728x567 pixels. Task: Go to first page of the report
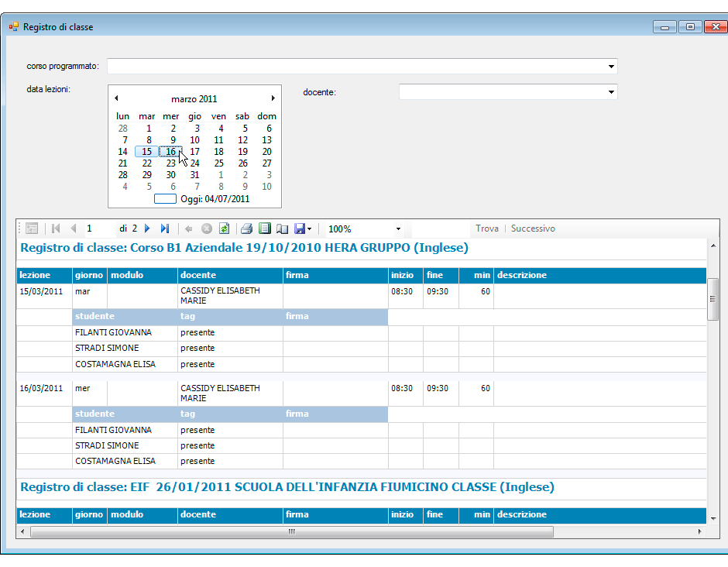pyautogui.click(x=57, y=229)
